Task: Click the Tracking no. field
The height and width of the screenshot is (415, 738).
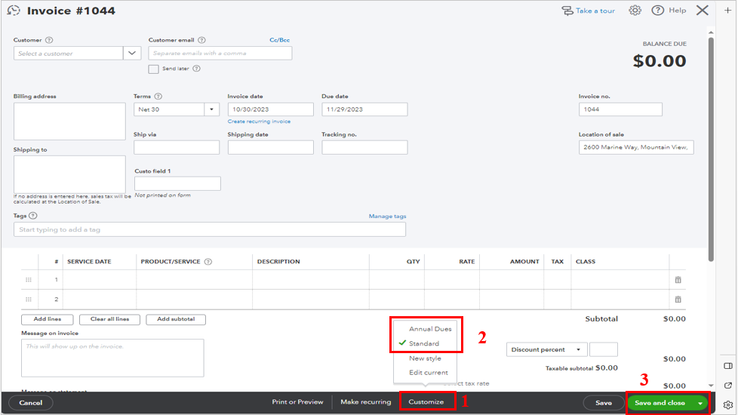Action: 365,147
